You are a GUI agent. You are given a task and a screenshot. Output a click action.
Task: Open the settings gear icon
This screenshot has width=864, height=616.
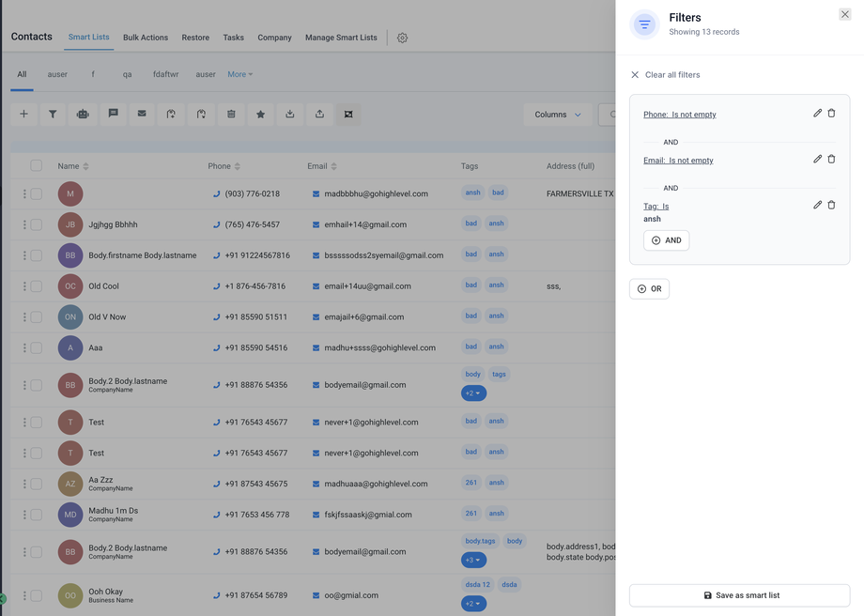402,38
